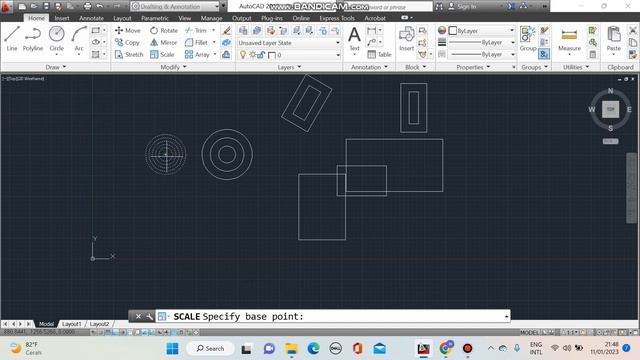Image resolution: width=640 pixels, height=360 pixels.
Task: Open the multiline Text tool
Action: [354, 40]
